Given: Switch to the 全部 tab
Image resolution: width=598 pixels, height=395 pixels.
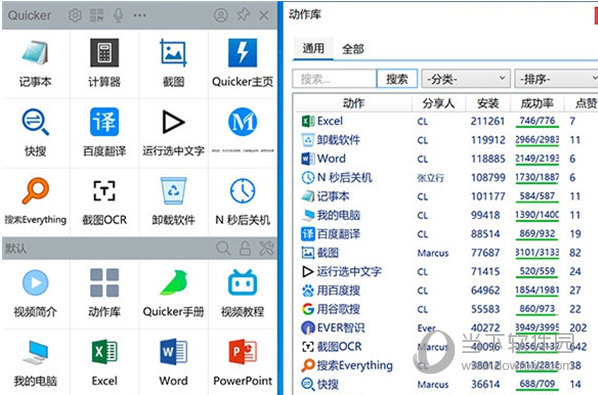Looking at the screenshot, I should [353, 49].
